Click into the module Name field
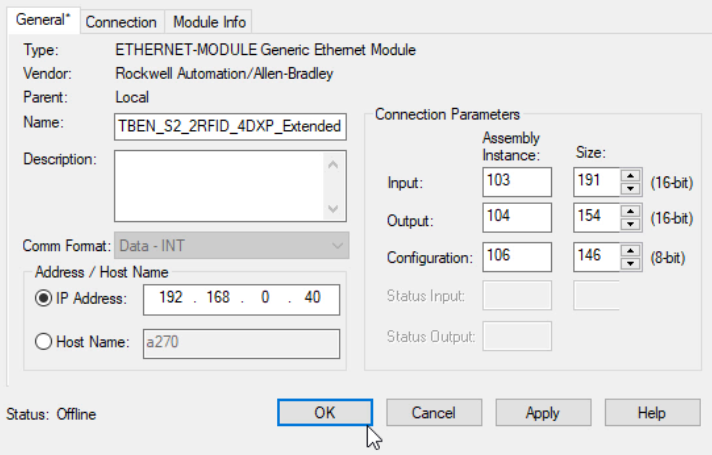 (230, 127)
